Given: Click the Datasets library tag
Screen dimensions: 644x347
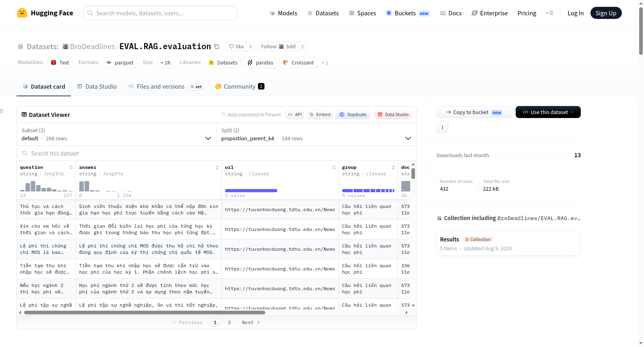Looking at the screenshot, I should 223,62.
